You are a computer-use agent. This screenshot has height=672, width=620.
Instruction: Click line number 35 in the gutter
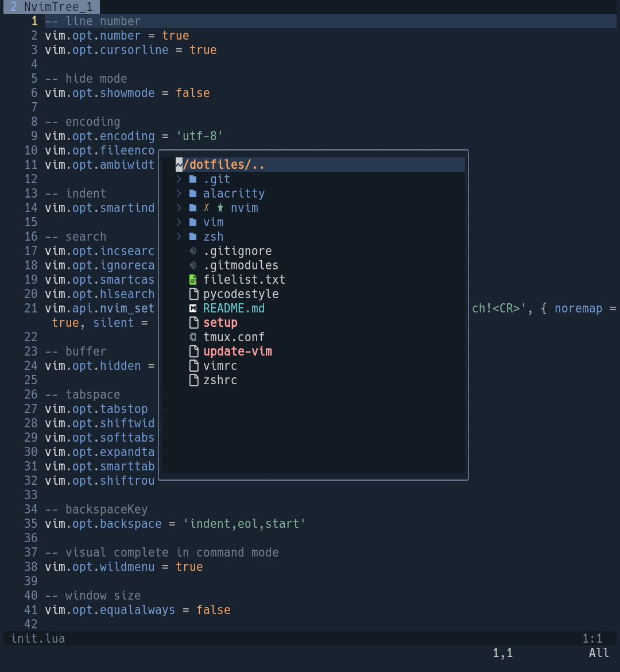[31, 524]
